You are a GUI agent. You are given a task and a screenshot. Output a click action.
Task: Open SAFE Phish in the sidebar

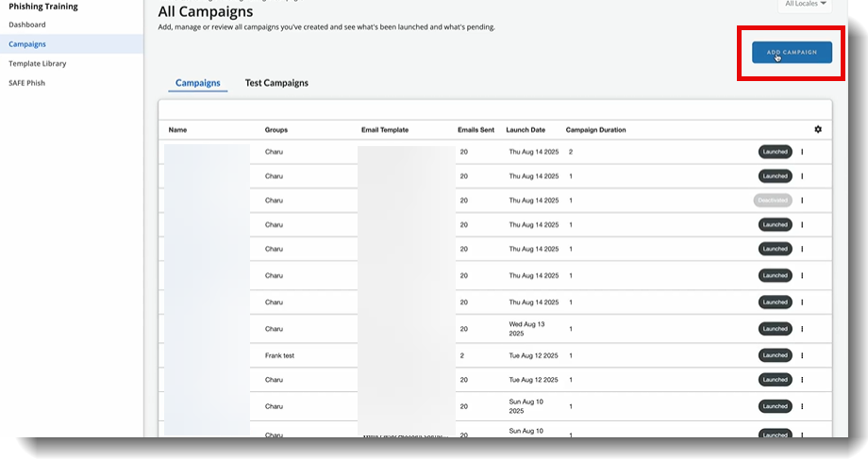pos(26,83)
